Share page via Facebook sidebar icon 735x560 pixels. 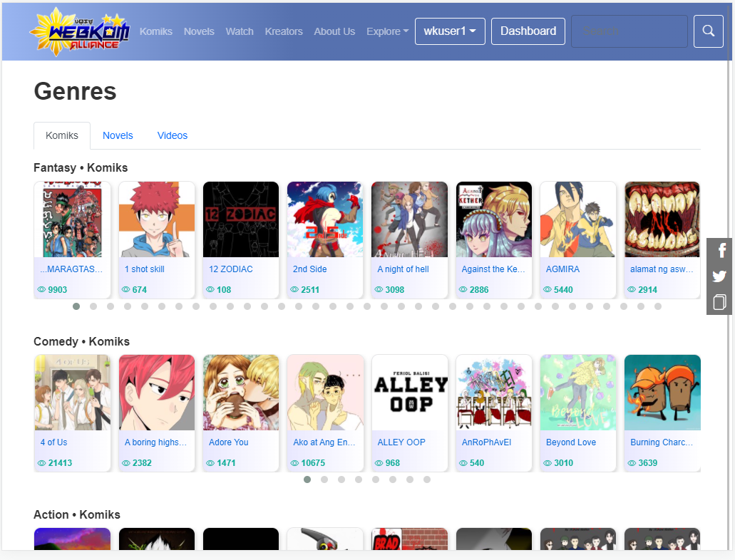click(x=719, y=250)
